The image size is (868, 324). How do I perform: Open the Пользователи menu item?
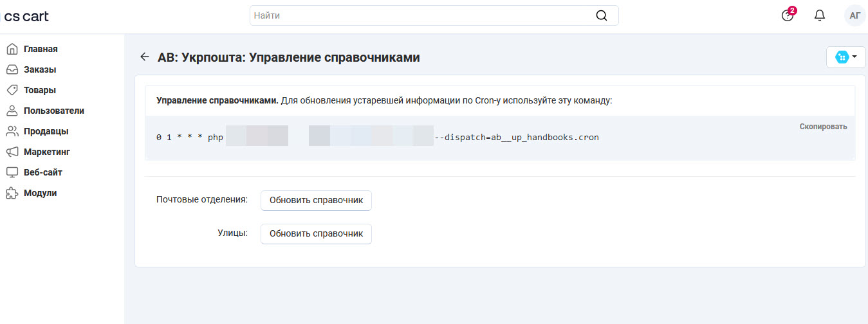54,111
